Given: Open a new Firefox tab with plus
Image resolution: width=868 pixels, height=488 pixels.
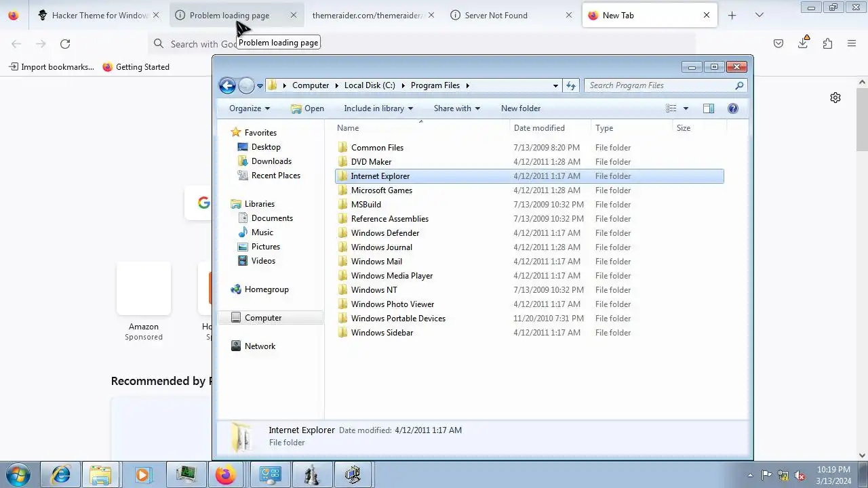Looking at the screenshot, I should (x=732, y=15).
